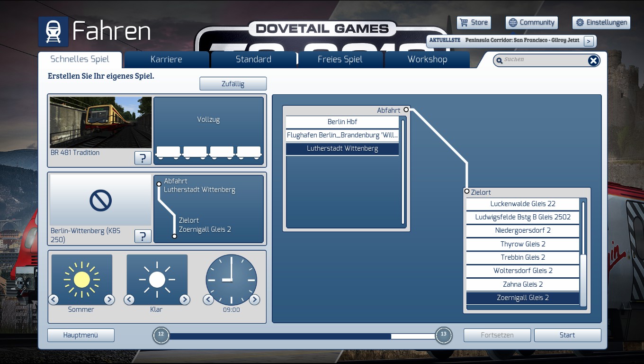
Task: Select next season after Sommer
Action: coord(109,300)
